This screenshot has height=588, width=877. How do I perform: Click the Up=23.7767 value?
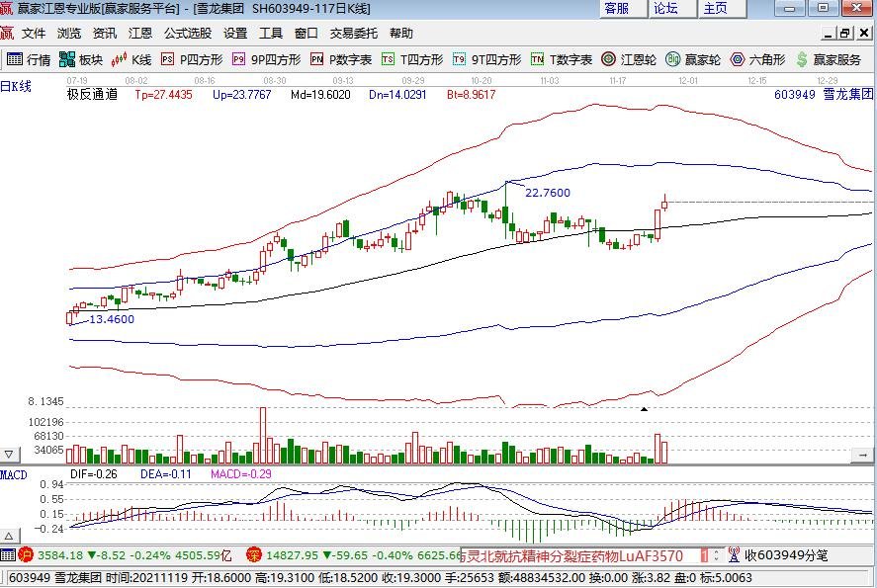pos(241,95)
